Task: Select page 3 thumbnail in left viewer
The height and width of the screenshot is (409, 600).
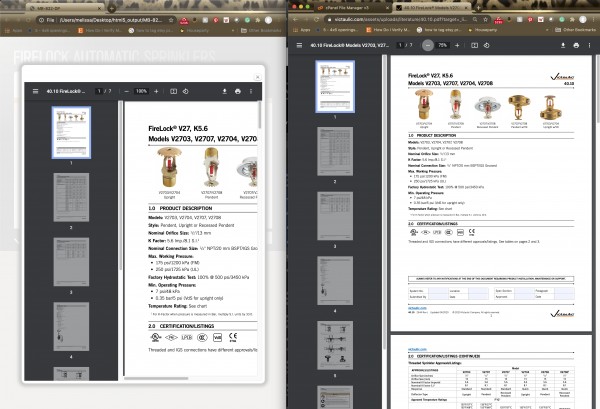Action: [x=71, y=262]
